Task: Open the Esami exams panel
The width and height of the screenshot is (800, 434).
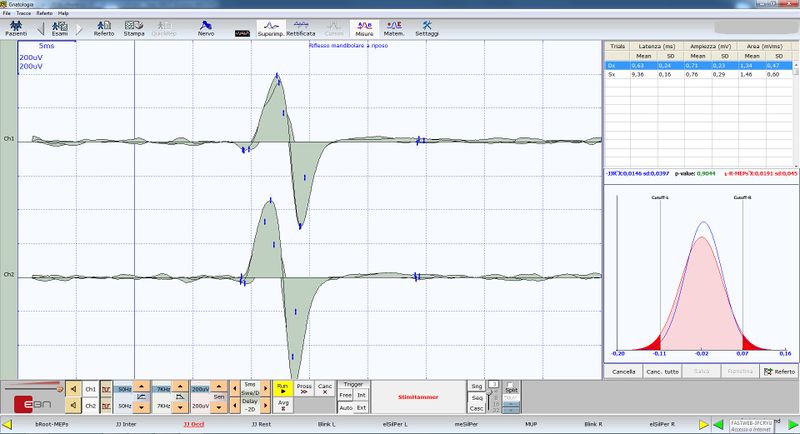Action: point(59,29)
